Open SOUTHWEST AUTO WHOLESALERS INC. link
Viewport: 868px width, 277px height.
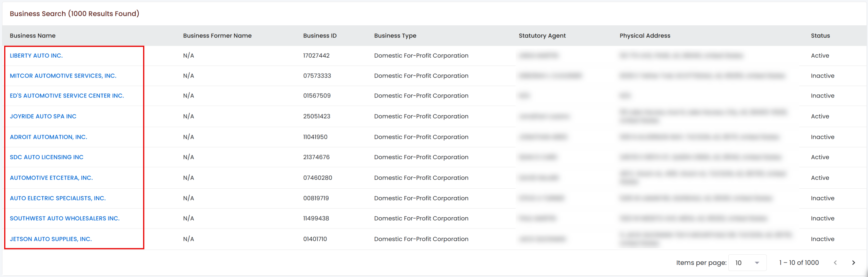point(65,218)
